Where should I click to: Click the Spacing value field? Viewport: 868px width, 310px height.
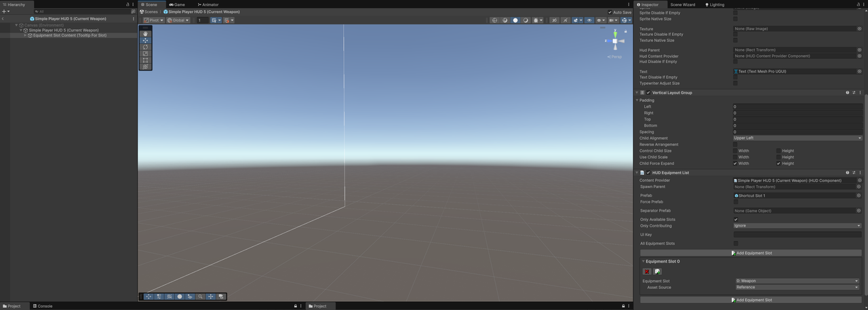pyautogui.click(x=797, y=132)
